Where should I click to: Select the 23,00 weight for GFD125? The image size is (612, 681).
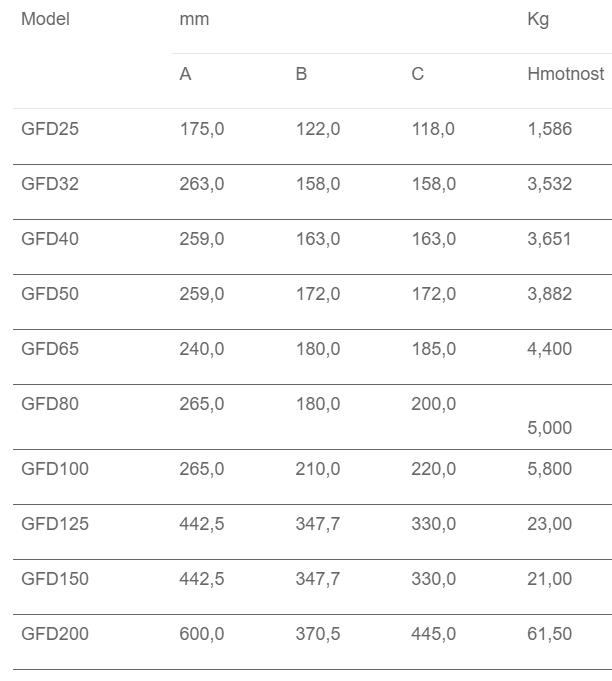click(550, 524)
